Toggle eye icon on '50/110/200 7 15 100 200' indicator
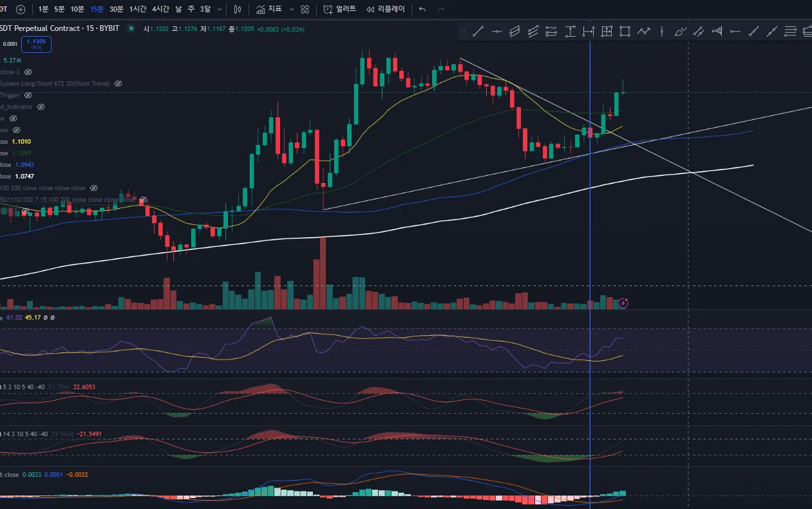 click(x=143, y=200)
